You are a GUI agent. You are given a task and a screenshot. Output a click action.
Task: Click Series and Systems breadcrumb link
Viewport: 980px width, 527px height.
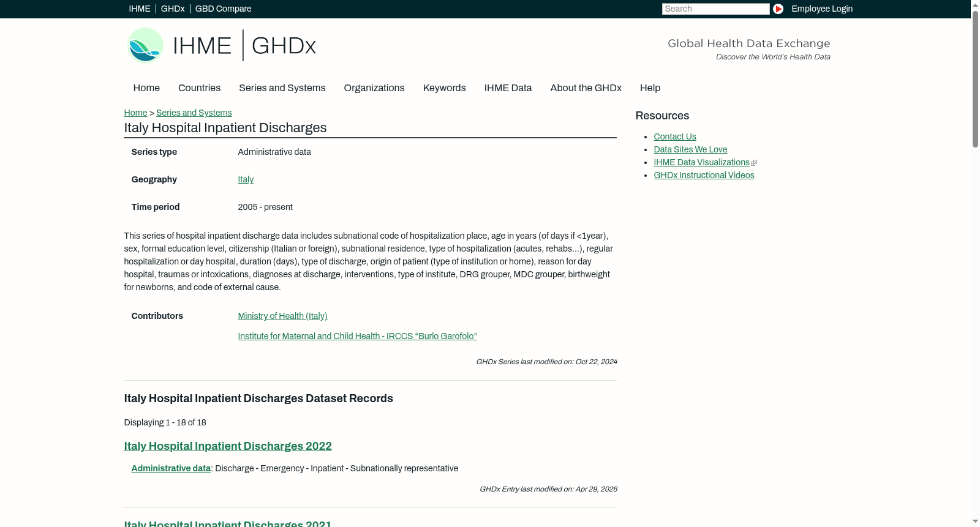click(x=194, y=113)
